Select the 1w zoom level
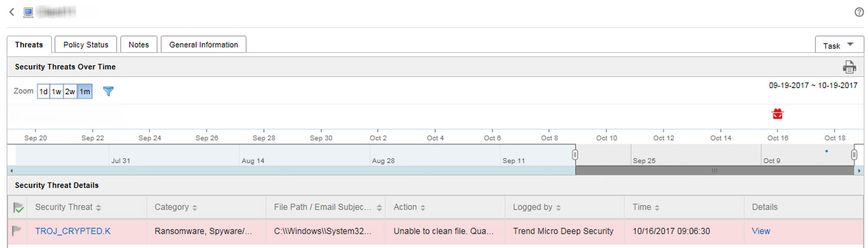This screenshot has width=868, height=248. [x=57, y=91]
